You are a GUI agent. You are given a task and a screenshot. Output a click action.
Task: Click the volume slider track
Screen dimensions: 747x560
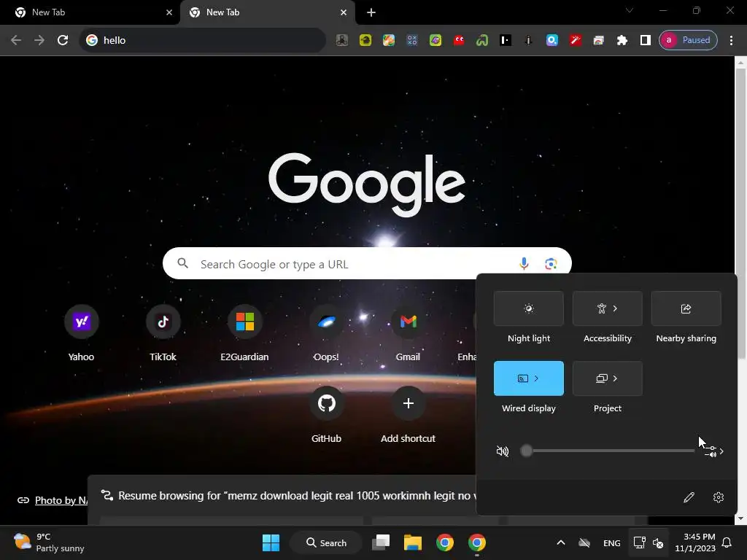pos(610,451)
